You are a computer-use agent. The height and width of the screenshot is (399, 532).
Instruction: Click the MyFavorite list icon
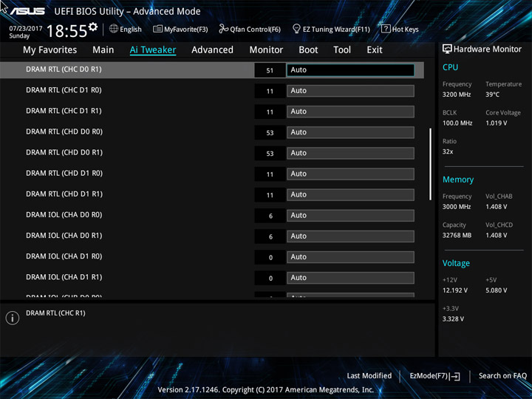tap(157, 29)
